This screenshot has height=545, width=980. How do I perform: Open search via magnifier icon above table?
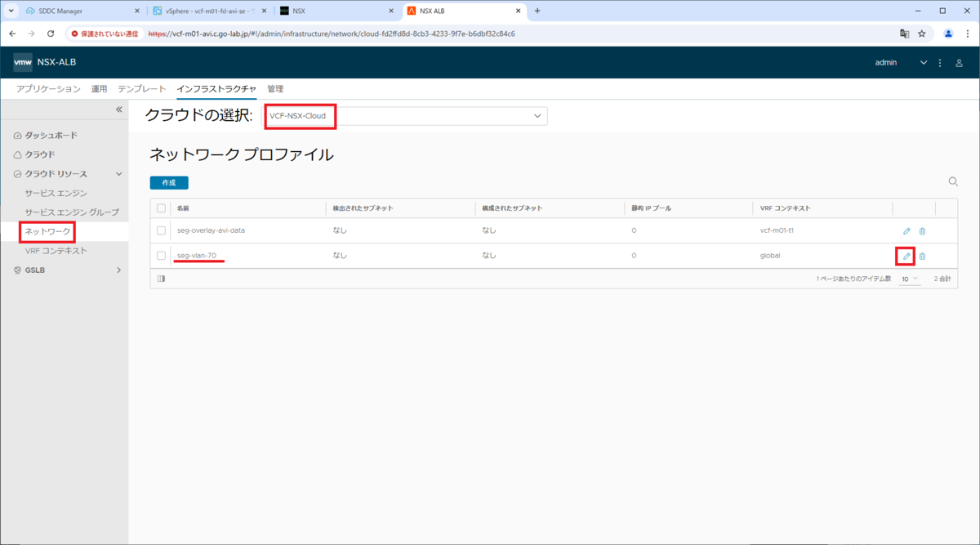tap(953, 182)
